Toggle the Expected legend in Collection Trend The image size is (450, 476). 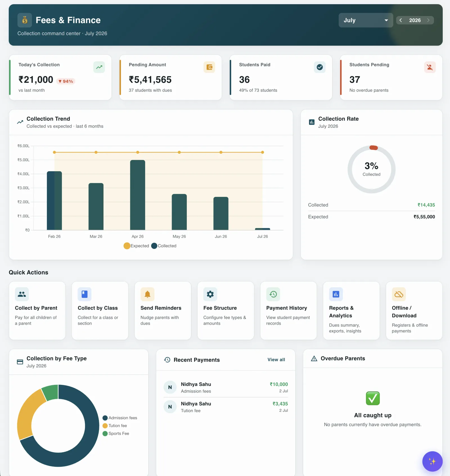click(136, 246)
